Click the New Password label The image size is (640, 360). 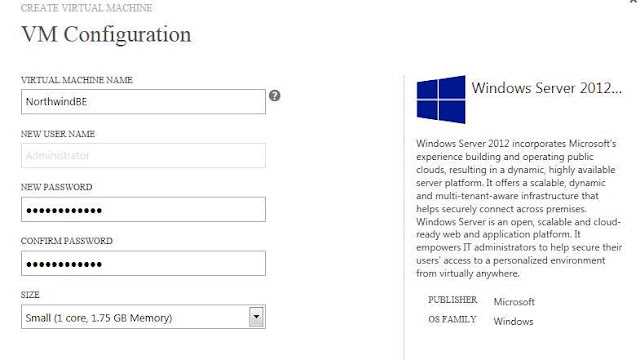[x=57, y=187]
